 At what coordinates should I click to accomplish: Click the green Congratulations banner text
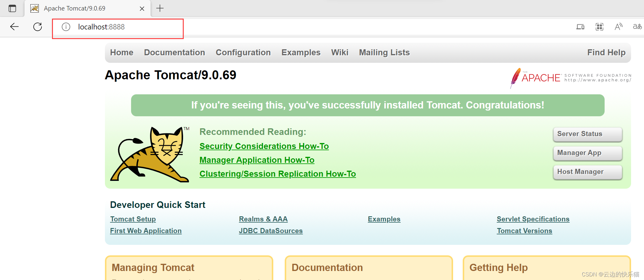(x=368, y=105)
